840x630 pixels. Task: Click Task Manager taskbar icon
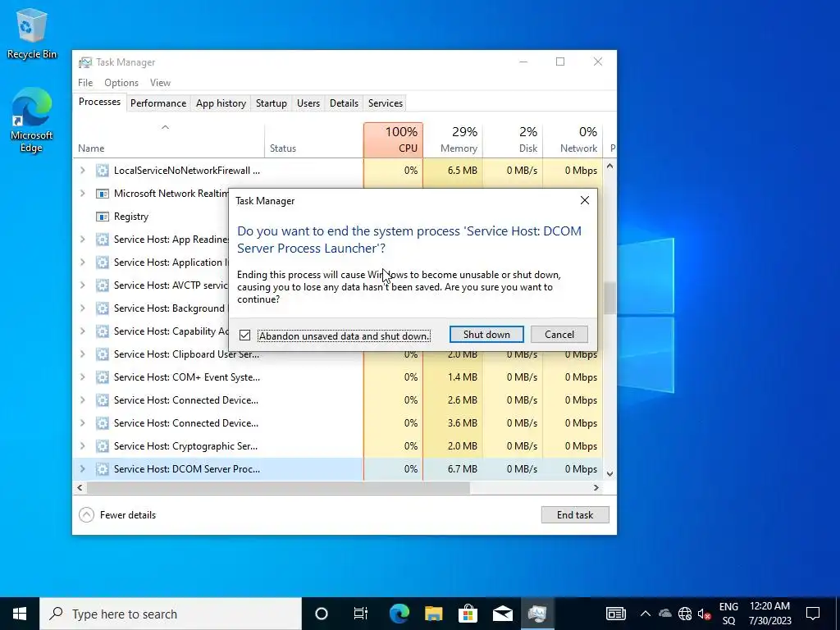[x=536, y=614]
